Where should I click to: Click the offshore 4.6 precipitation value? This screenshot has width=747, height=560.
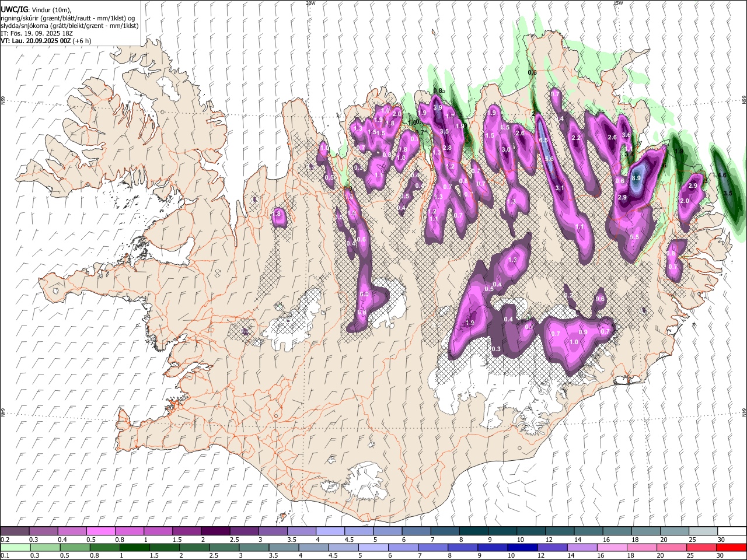pos(722,175)
